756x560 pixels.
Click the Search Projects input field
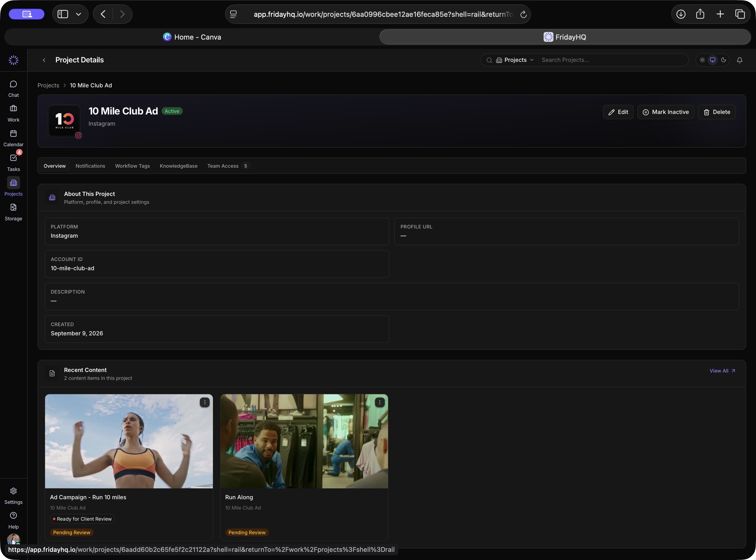(613, 60)
